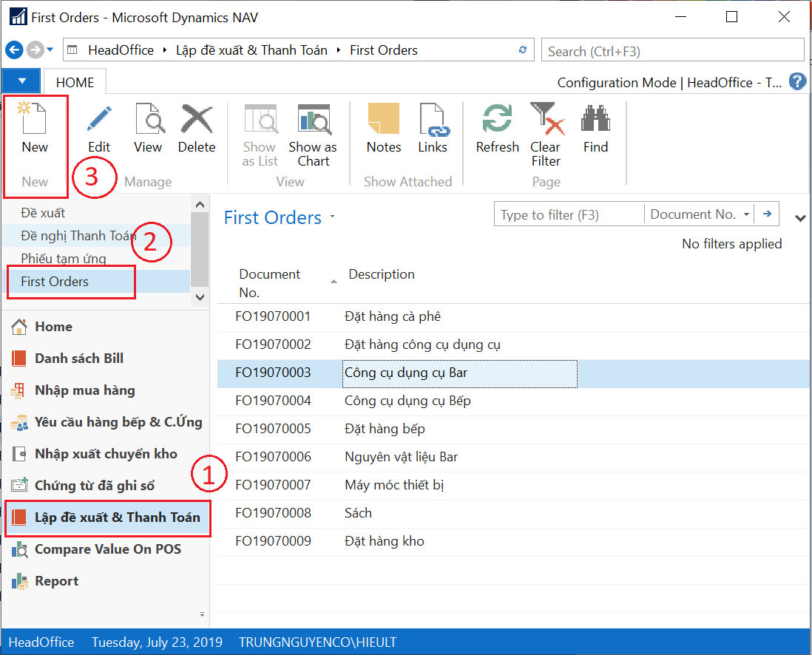The image size is (812, 655).
Task: Click the Type to filter field
Action: tap(569, 214)
